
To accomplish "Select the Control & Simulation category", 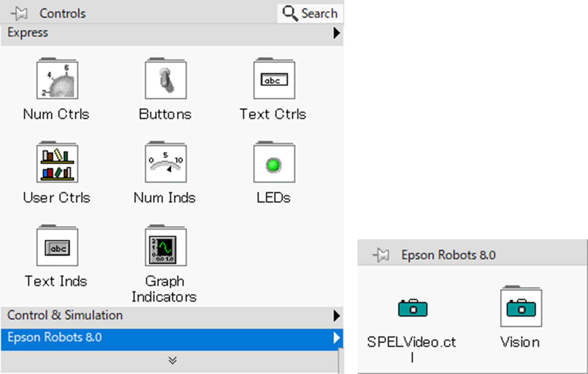I will click(x=65, y=315).
